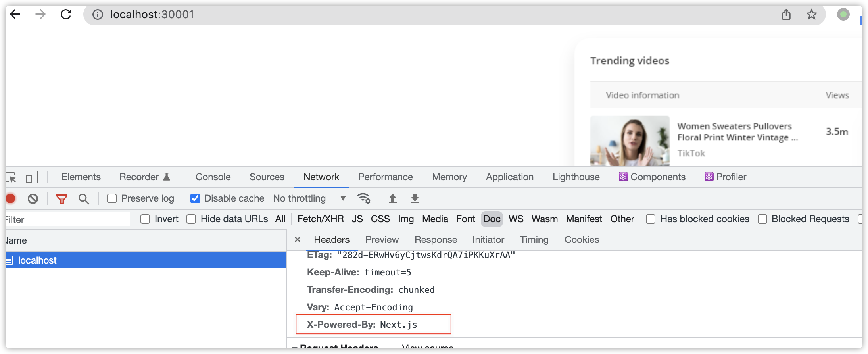Check Has blocked cookies checkbox
Image resolution: width=868 pixels, height=354 pixels.
click(x=651, y=219)
